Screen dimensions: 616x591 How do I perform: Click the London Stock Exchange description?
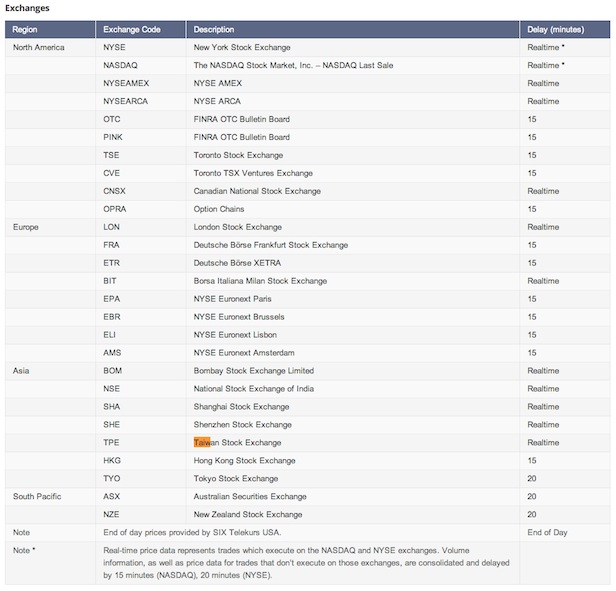click(x=238, y=227)
